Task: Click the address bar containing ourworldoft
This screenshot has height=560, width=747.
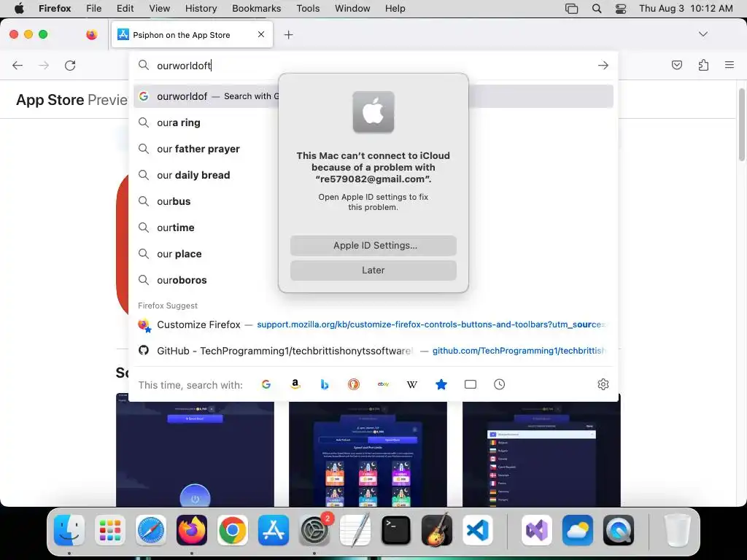Action: 374,65
